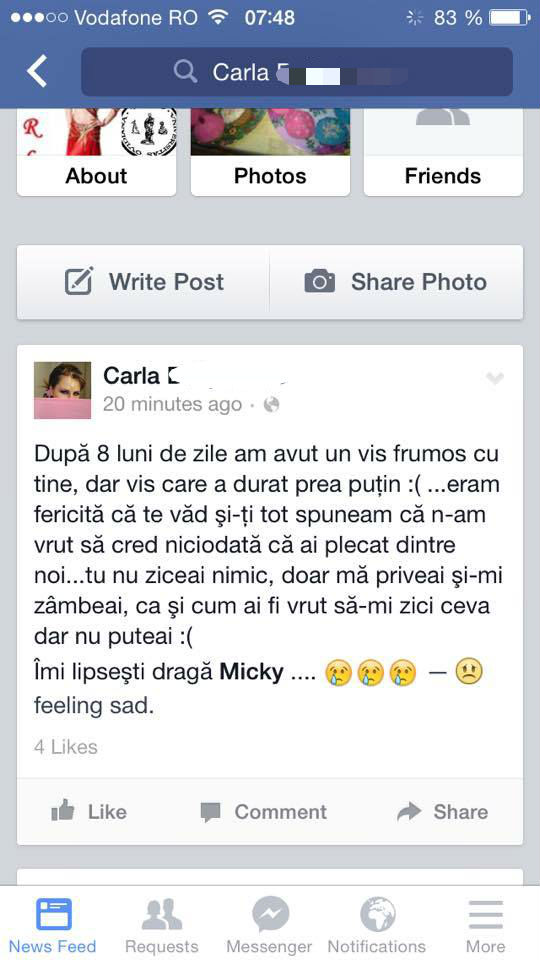Tap the Share arrow icon
This screenshot has width=540, height=960.
pos(409,812)
